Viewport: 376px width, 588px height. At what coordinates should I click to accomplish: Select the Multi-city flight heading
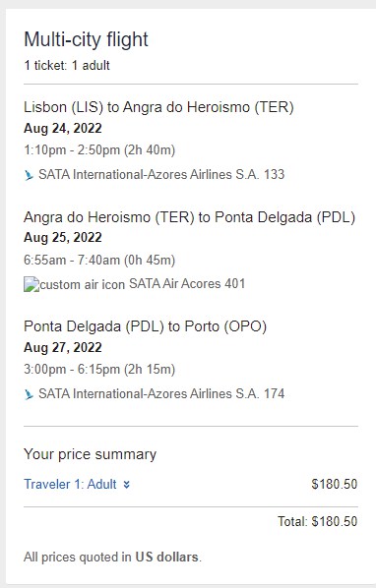tap(86, 39)
